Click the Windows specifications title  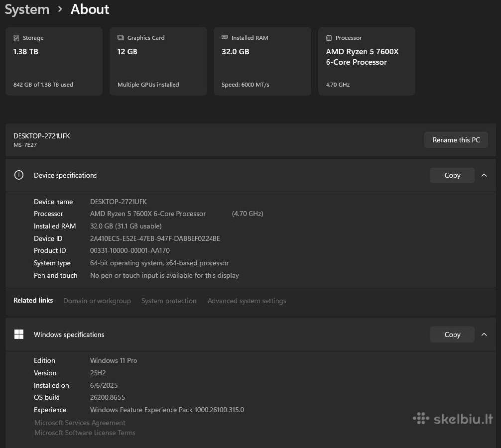(x=69, y=335)
